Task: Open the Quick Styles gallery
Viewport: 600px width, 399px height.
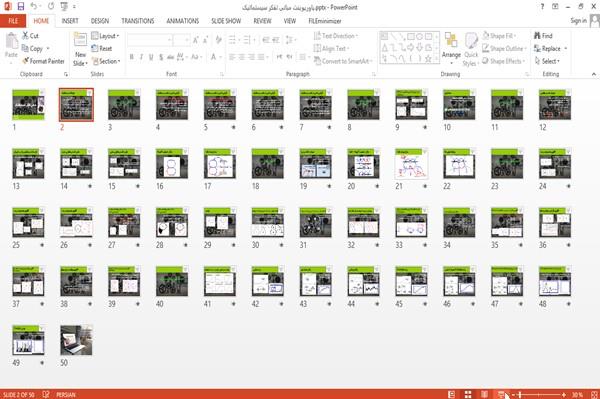Action: tap(471, 50)
